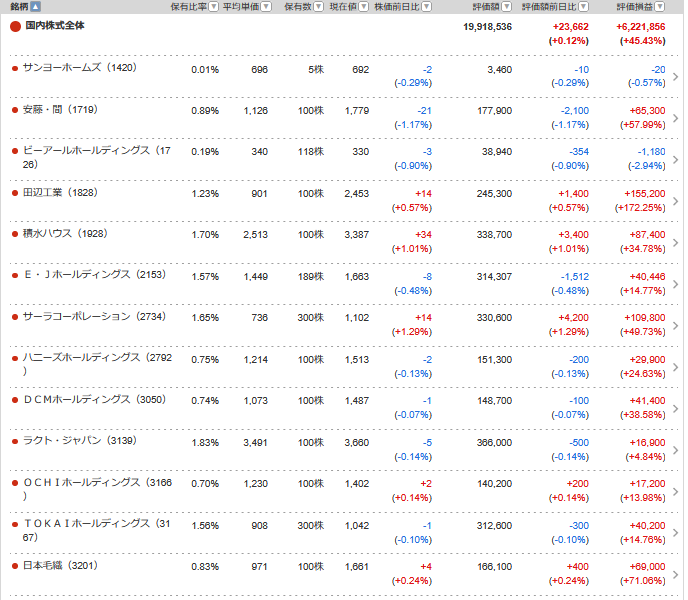Open 株価前日比 column sort dropdown
Screen dimensions: 688x600
(426, 7)
